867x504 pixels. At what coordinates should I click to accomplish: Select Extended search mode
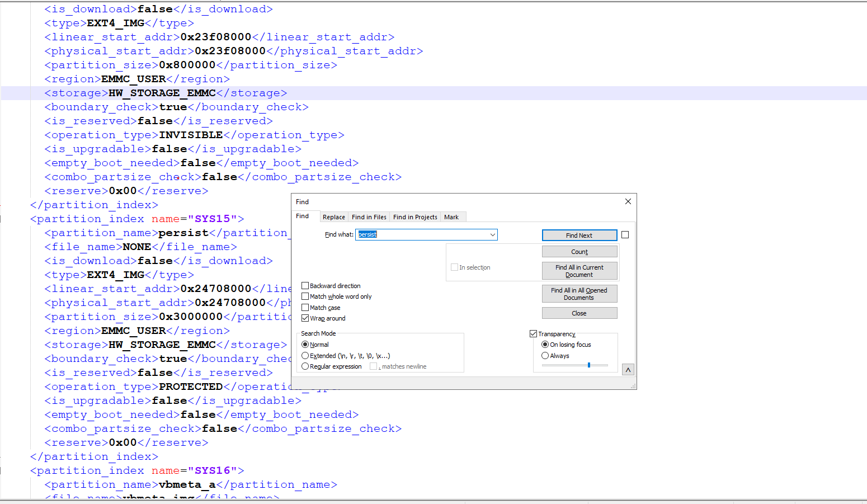304,355
